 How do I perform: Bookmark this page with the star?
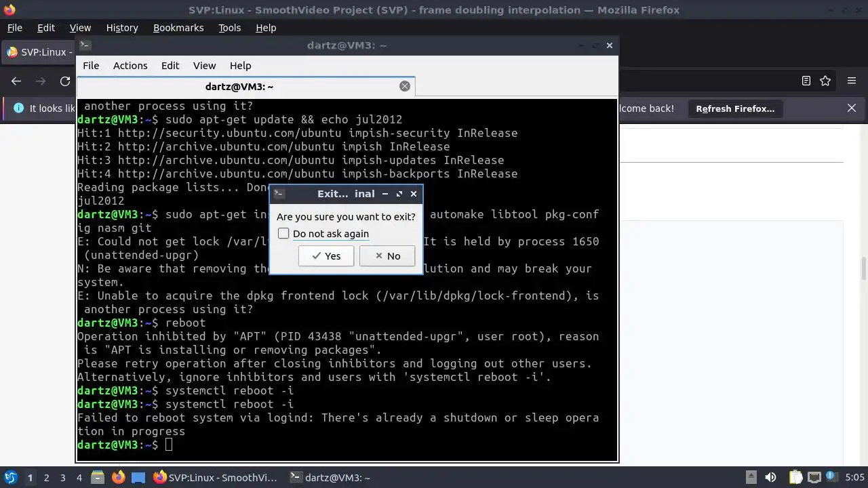(x=825, y=81)
